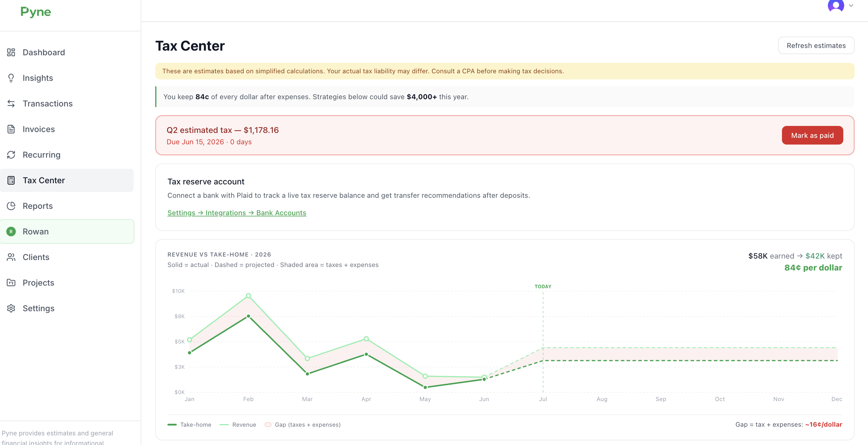Toggle the Gap (taxes + expenses) legend swatch
The width and height of the screenshot is (868, 445).
pos(268,425)
